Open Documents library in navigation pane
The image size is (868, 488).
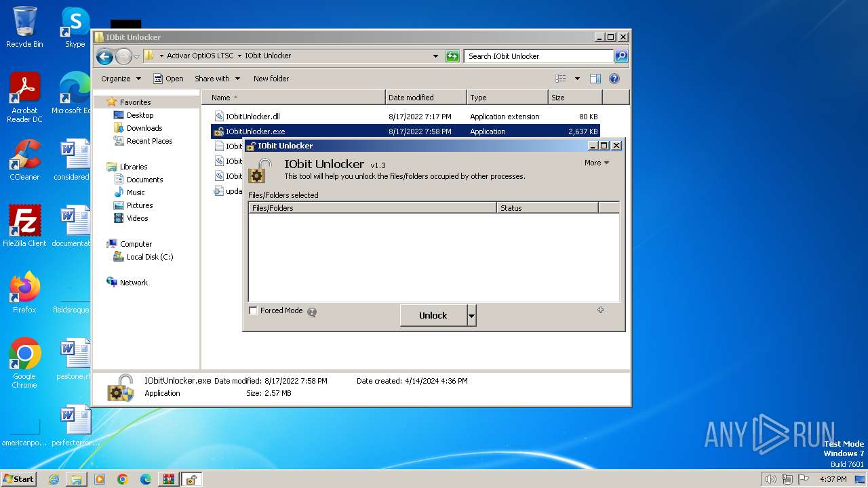(x=144, y=180)
